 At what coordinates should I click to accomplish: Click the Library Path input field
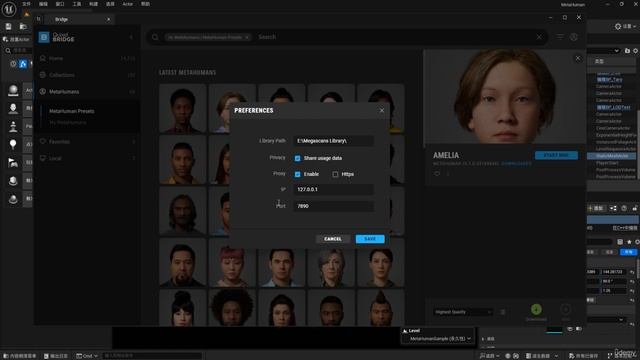click(333, 141)
